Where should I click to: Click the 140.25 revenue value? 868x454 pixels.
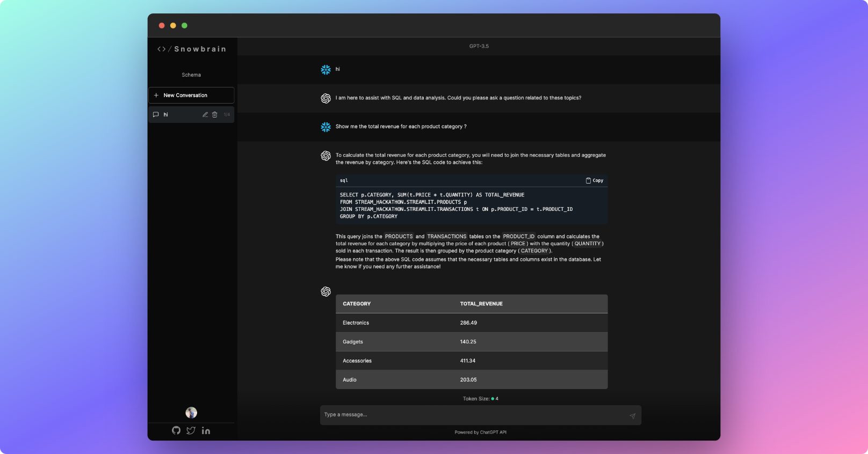tap(468, 342)
